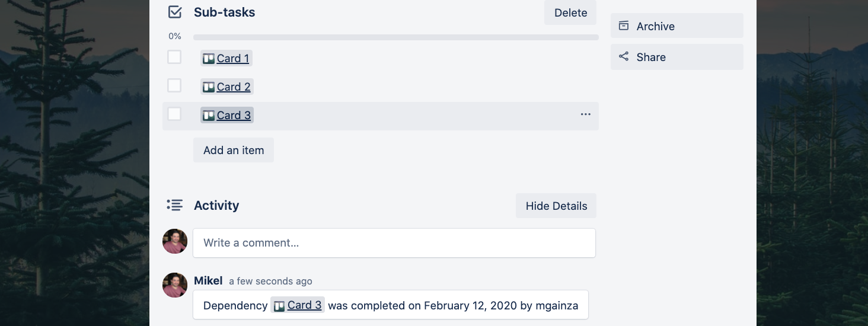Add an item to the checklist
Screen dimensions: 868x326
(x=234, y=150)
